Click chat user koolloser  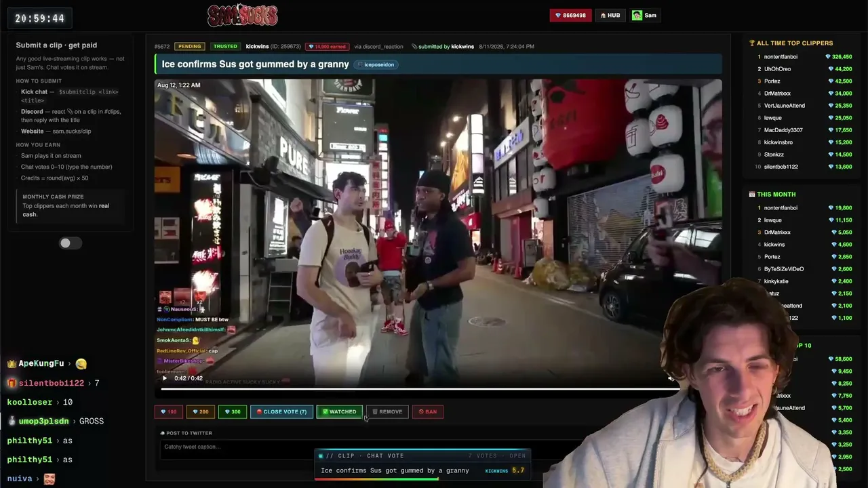point(30,402)
